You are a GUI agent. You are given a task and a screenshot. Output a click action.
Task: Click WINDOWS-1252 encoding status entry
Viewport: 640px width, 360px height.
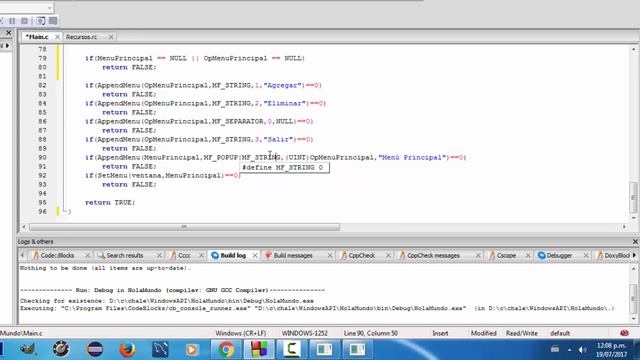click(304, 333)
